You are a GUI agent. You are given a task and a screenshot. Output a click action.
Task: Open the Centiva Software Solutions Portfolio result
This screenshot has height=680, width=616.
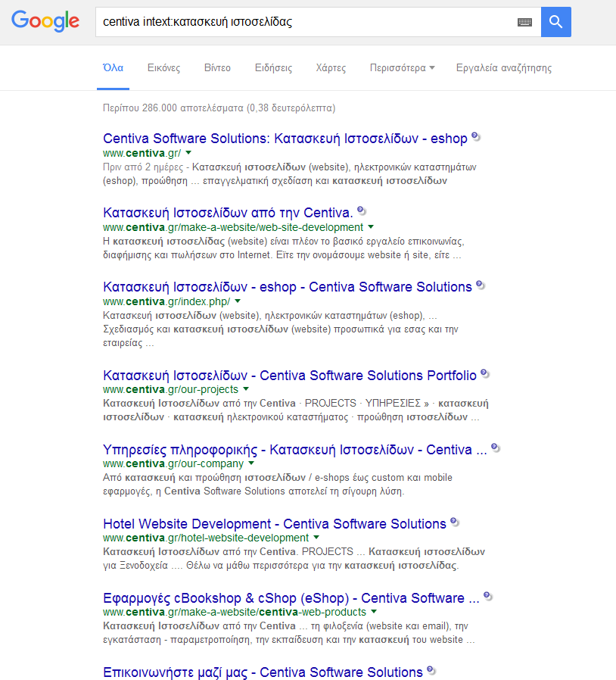click(290, 375)
